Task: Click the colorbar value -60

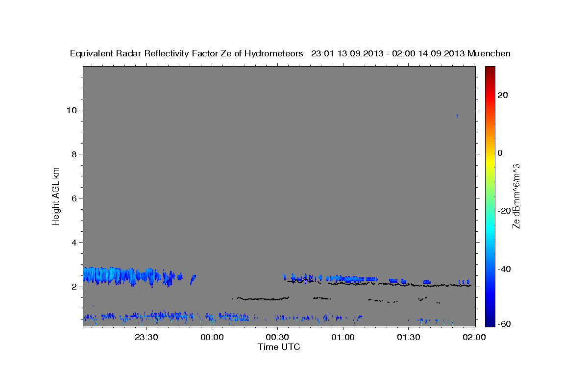Action: point(504,324)
